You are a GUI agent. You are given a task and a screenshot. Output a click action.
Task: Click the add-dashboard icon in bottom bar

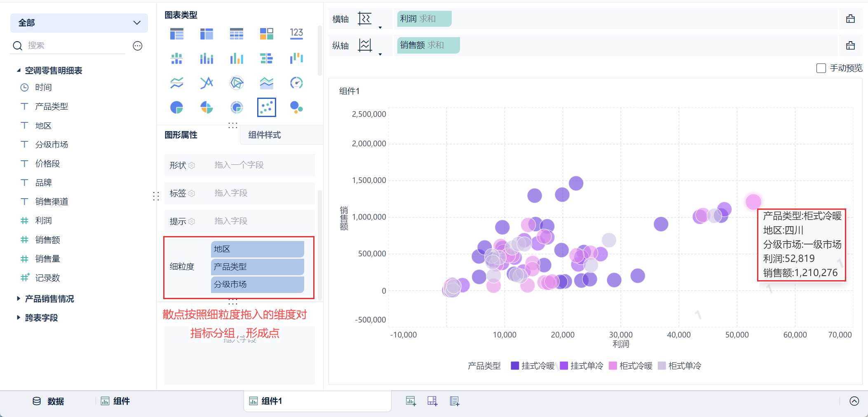pyautogui.click(x=432, y=401)
